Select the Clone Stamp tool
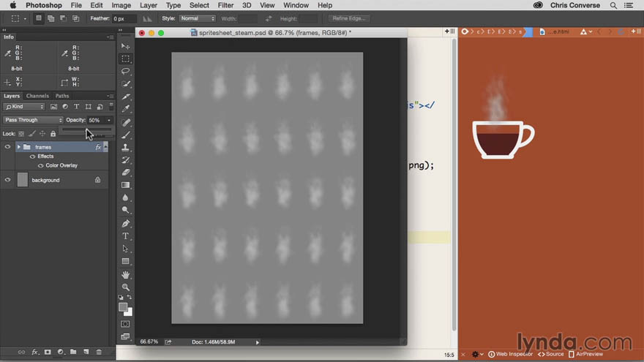Image resolution: width=644 pixels, height=362 pixels. click(126, 147)
